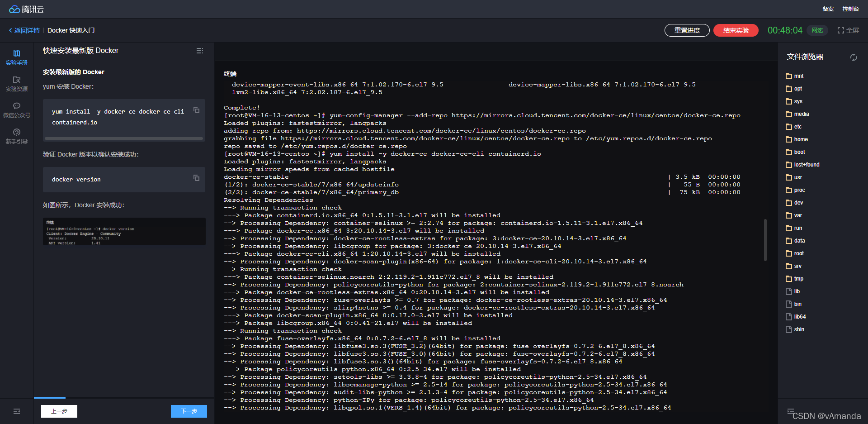Open 备案 in the top bar
This screenshot has width=868, height=424.
[x=828, y=9]
